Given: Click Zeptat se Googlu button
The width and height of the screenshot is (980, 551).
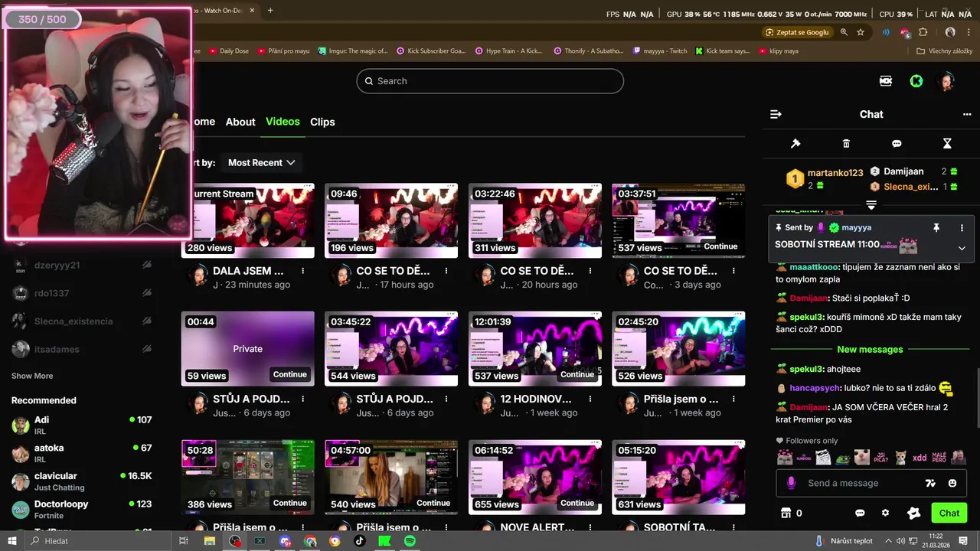Looking at the screenshot, I should (797, 32).
